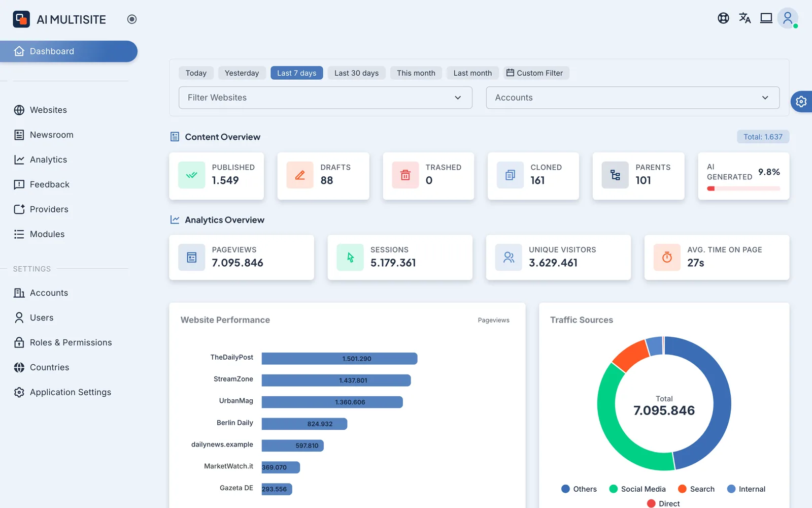Click the Pageviews label in Website Performance
Viewport: 812px width, 508px height.
click(x=493, y=320)
